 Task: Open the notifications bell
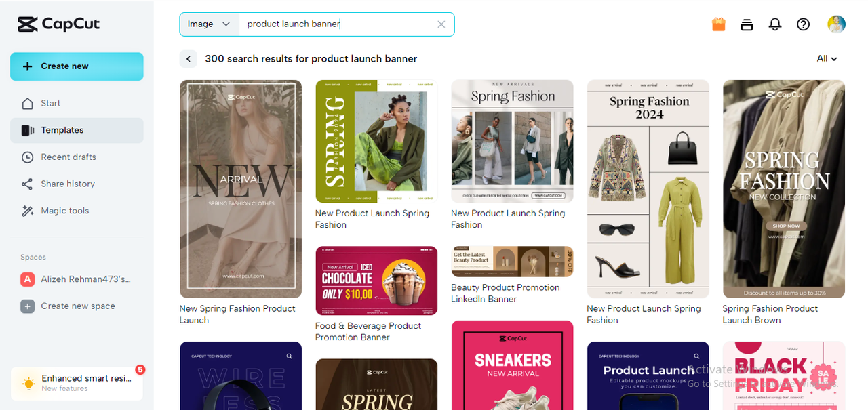[775, 24]
